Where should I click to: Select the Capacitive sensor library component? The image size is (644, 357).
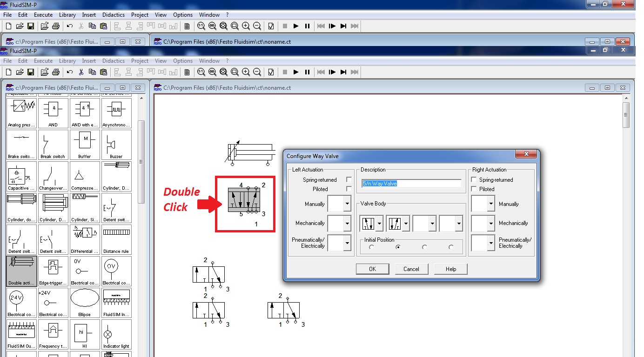[x=22, y=176]
